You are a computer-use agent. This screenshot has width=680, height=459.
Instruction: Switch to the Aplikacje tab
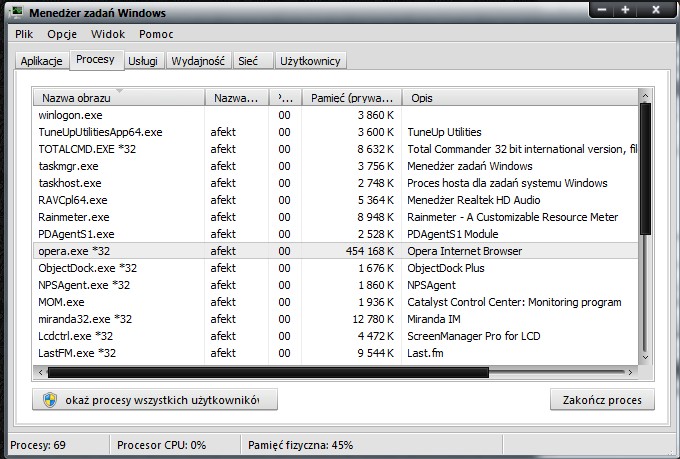[42, 61]
